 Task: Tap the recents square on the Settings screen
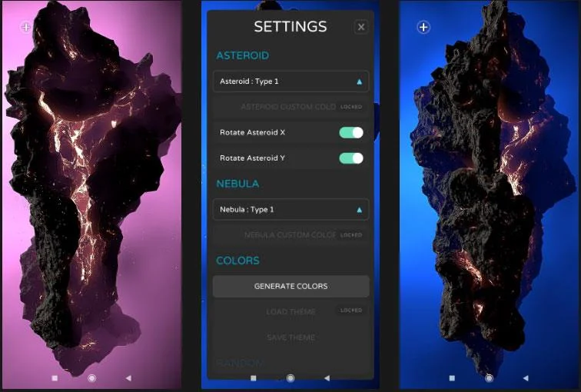[254, 378]
